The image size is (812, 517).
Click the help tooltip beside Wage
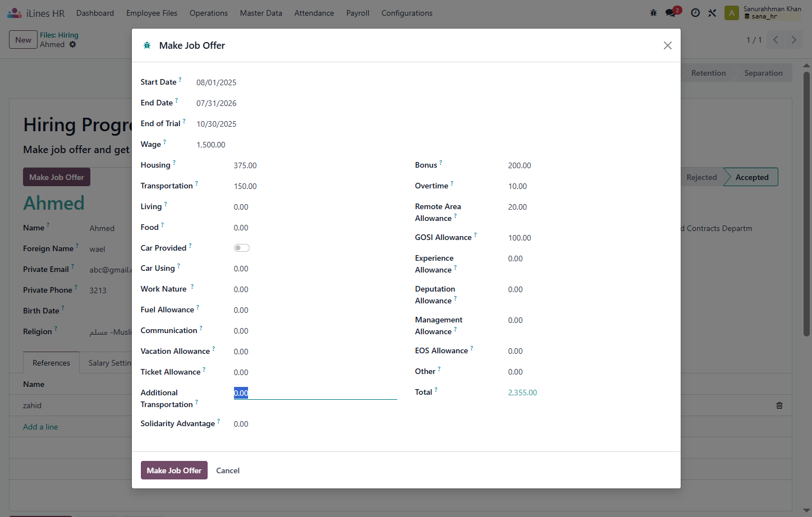pos(164,141)
